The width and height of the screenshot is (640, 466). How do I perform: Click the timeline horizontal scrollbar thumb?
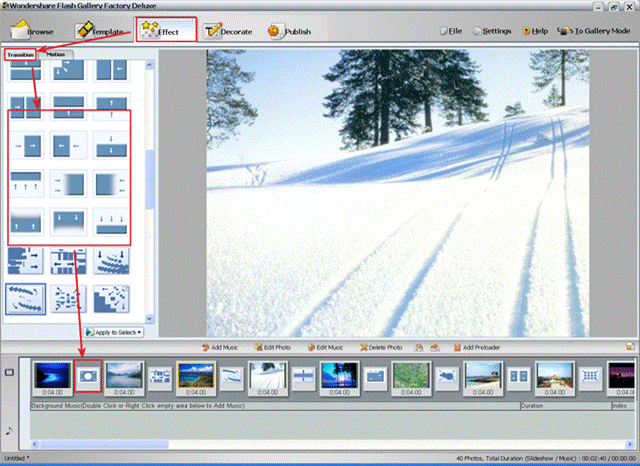click(104, 444)
